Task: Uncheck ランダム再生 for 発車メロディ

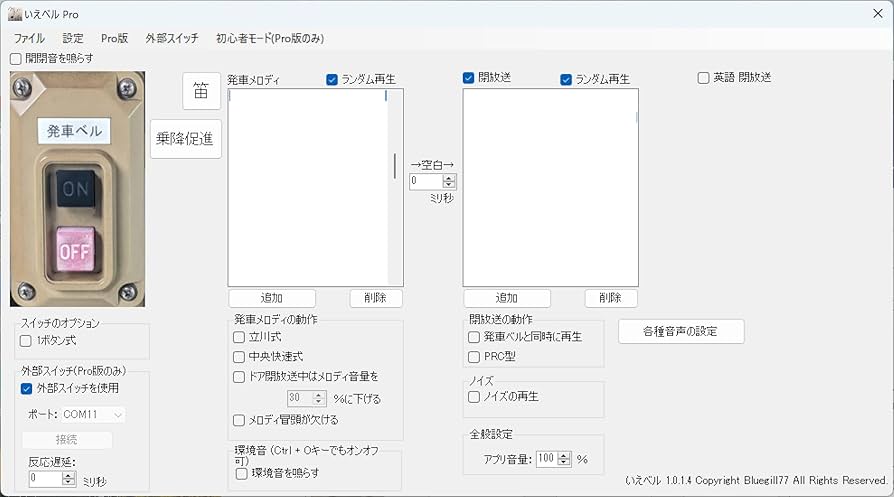Action: tap(332, 80)
